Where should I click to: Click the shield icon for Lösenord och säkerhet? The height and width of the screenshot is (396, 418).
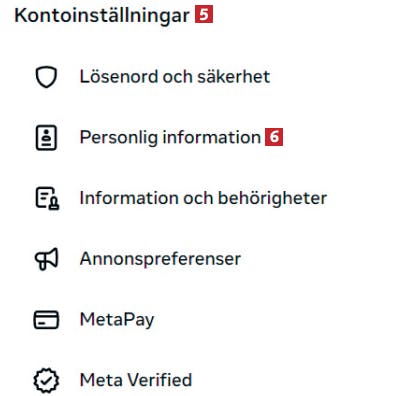click(x=46, y=77)
